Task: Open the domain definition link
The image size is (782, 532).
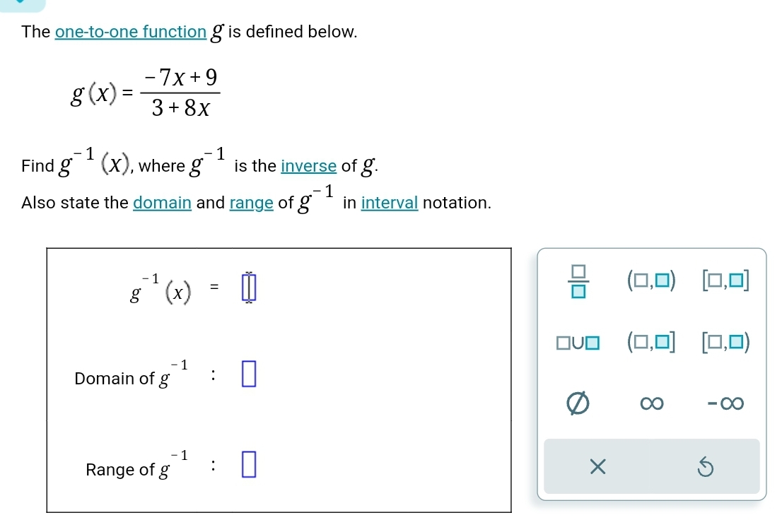Action: pos(162,203)
